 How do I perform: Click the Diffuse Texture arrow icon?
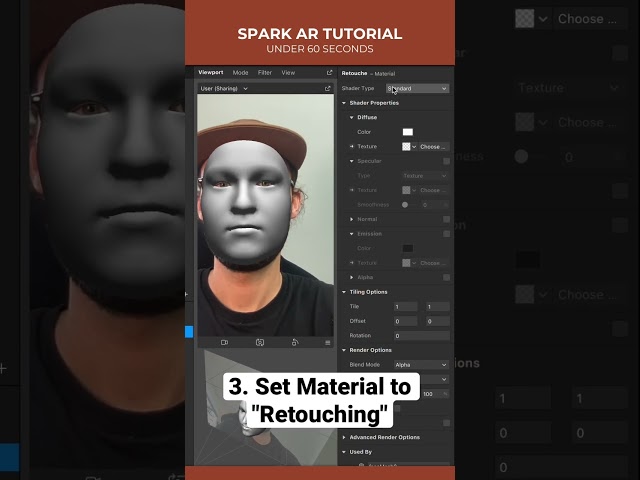tap(351, 147)
